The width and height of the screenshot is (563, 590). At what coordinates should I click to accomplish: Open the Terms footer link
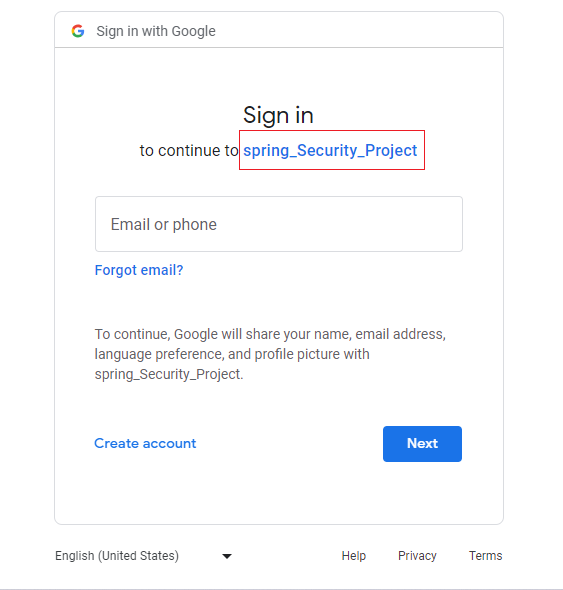pos(485,556)
